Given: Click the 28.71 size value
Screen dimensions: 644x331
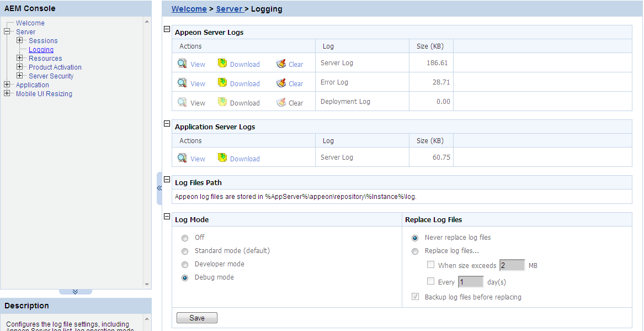Looking at the screenshot, I should [441, 82].
